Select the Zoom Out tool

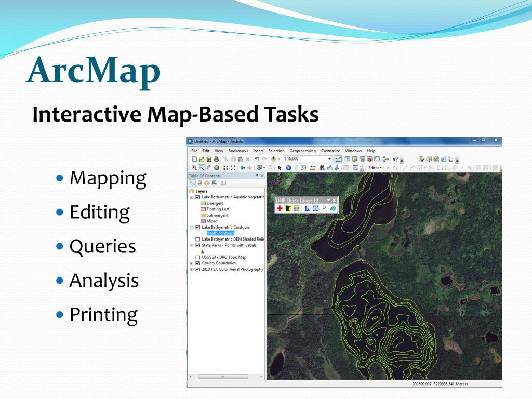(x=202, y=168)
